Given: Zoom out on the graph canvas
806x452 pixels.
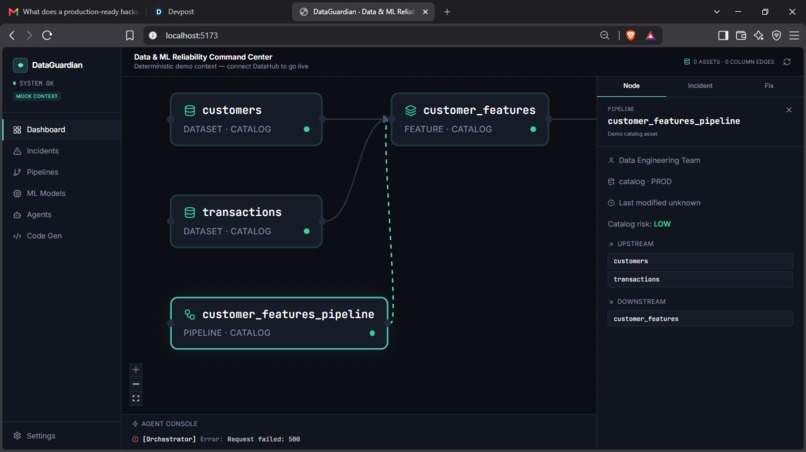Looking at the screenshot, I should point(136,384).
